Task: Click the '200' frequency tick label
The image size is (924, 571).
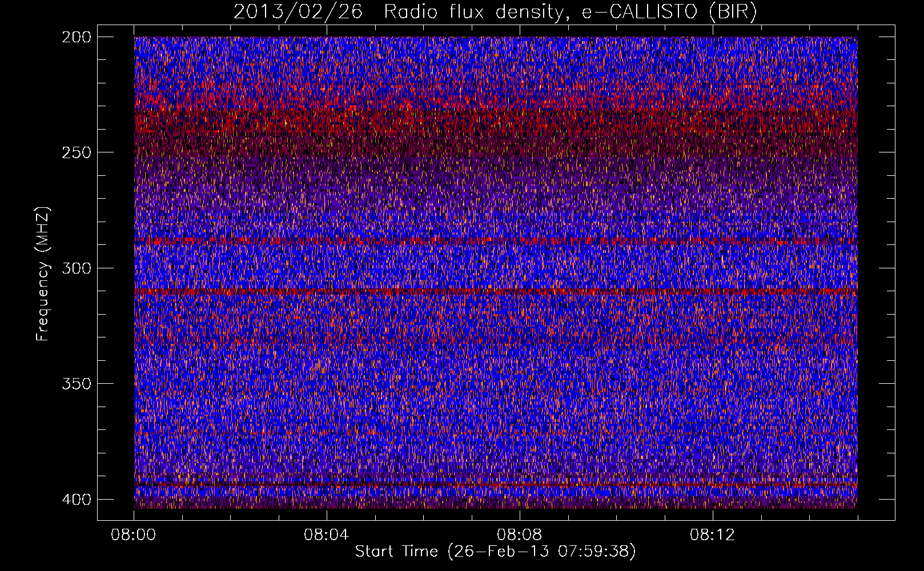Action: click(x=76, y=37)
